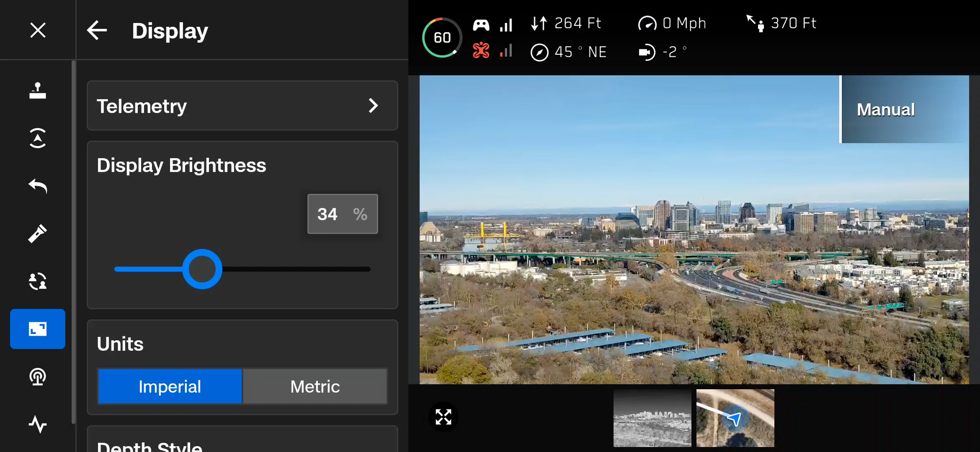980x452 pixels.
Task: Click the main camera video feed
Action: tap(694, 230)
